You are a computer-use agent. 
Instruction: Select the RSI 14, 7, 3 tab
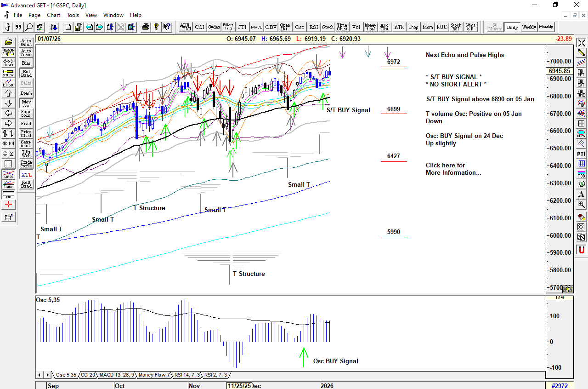(187, 375)
